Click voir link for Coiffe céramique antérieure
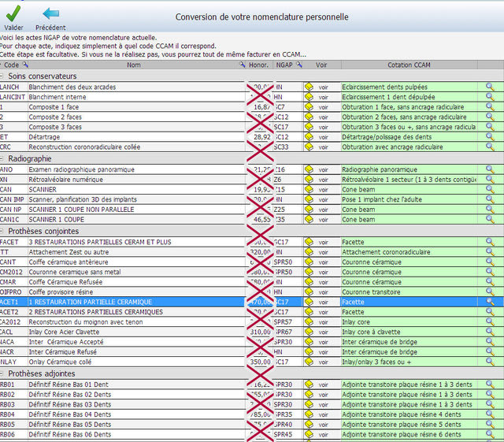 point(323,262)
